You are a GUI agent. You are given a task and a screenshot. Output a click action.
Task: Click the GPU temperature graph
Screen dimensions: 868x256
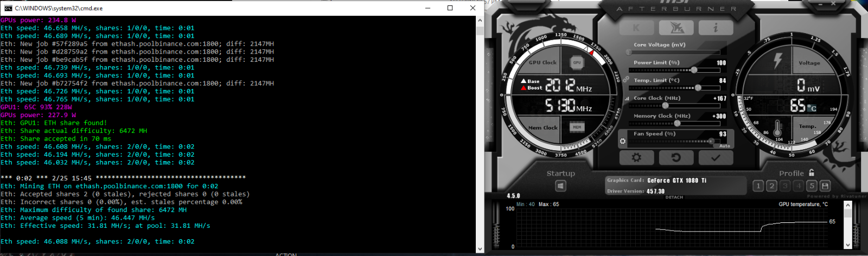(672, 228)
